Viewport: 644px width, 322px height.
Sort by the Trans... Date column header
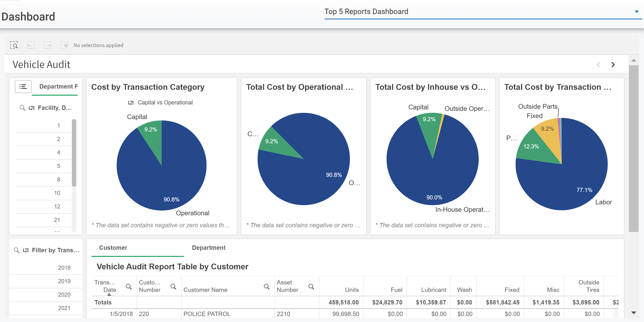[x=105, y=286]
